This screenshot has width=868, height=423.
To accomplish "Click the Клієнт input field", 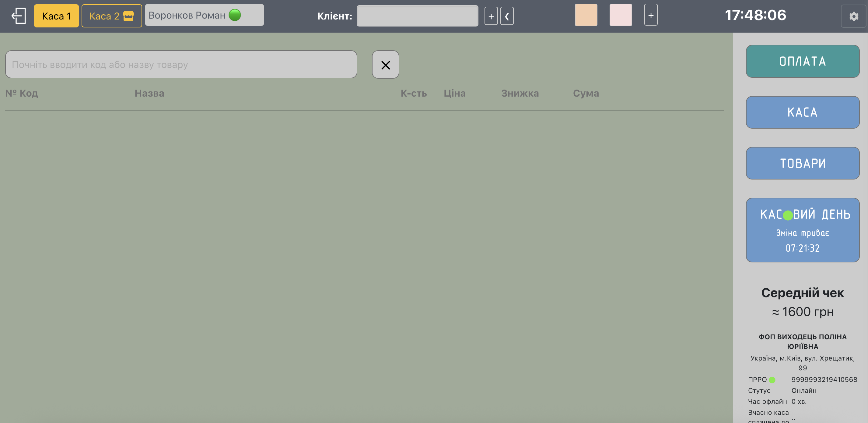I will 417,16.
